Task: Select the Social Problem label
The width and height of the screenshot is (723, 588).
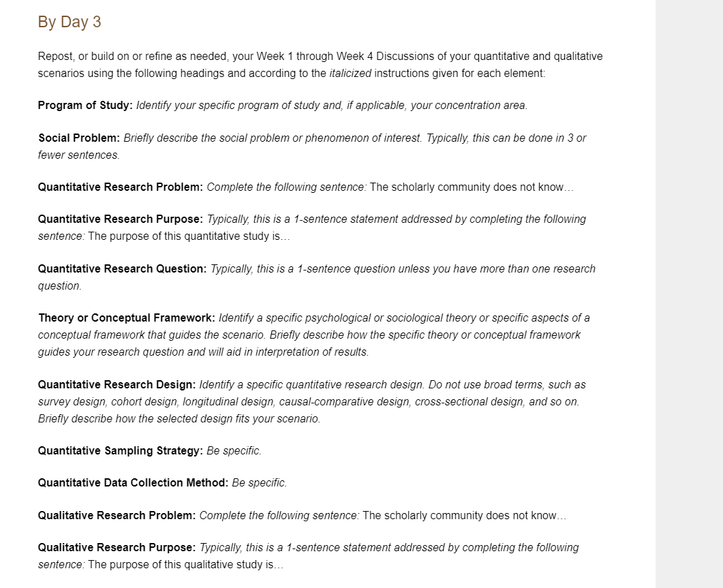Action: click(x=79, y=138)
